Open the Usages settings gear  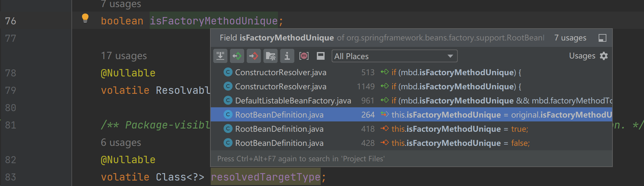click(604, 56)
